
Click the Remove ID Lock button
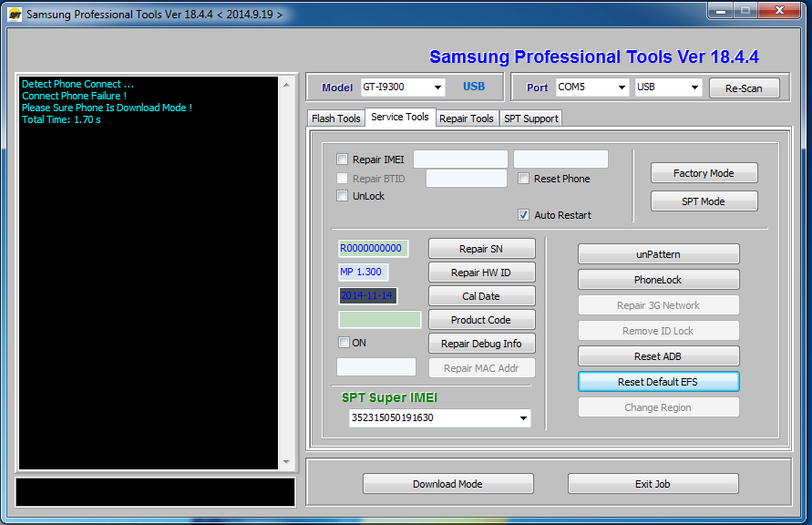[658, 331]
